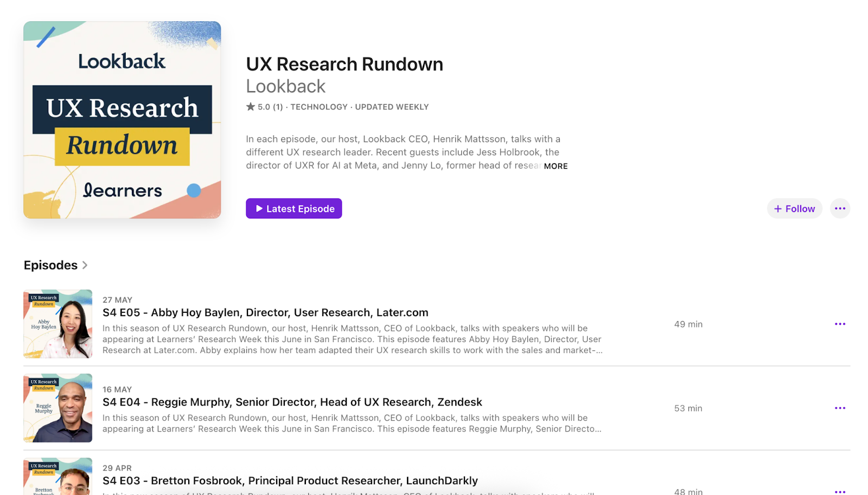Open the Lookback publisher link
The image size is (868, 495).
click(285, 86)
